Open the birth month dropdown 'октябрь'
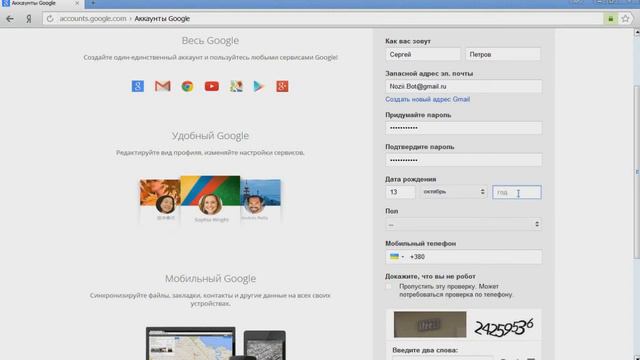The height and width of the screenshot is (360, 640). point(453,192)
